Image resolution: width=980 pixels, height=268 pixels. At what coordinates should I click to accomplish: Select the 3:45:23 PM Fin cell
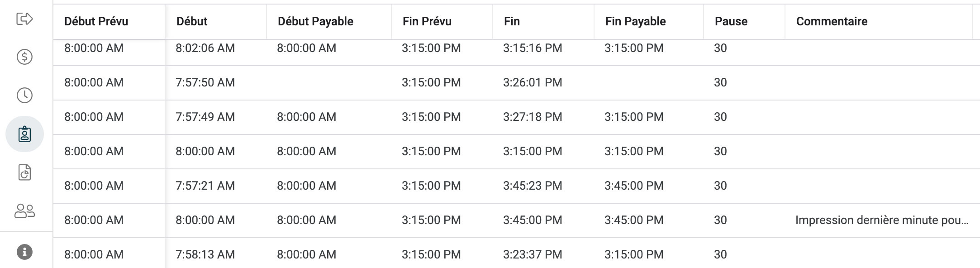(x=533, y=186)
